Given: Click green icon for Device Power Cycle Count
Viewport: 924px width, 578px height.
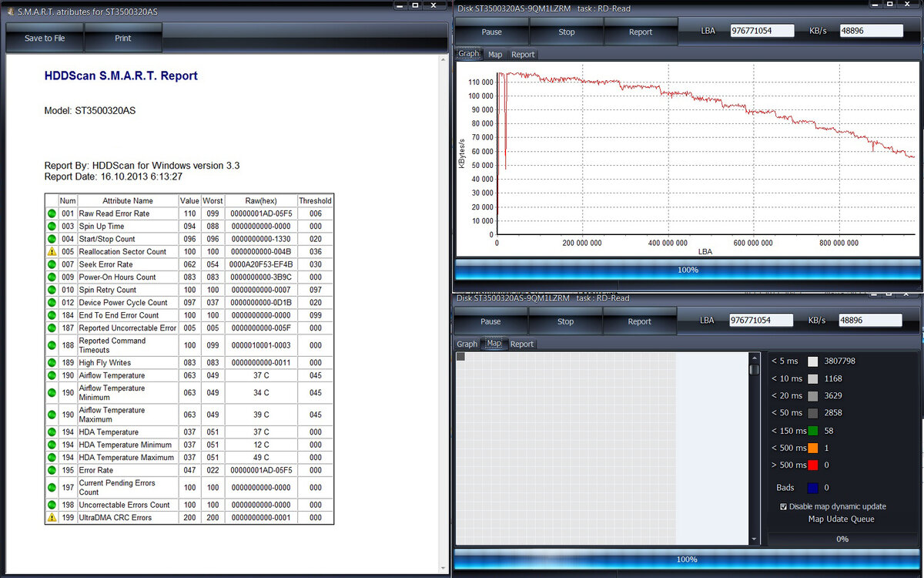Looking at the screenshot, I should [52, 302].
